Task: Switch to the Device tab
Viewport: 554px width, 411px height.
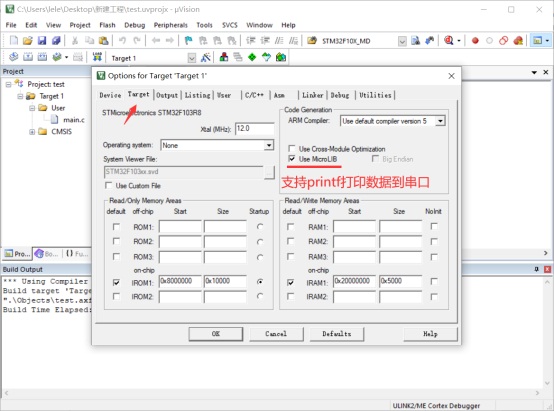Action: pos(110,95)
